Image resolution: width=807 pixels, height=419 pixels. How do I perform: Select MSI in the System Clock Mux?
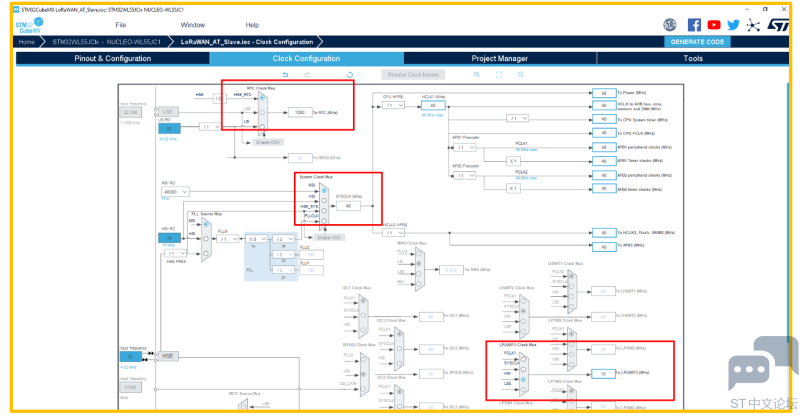click(324, 190)
